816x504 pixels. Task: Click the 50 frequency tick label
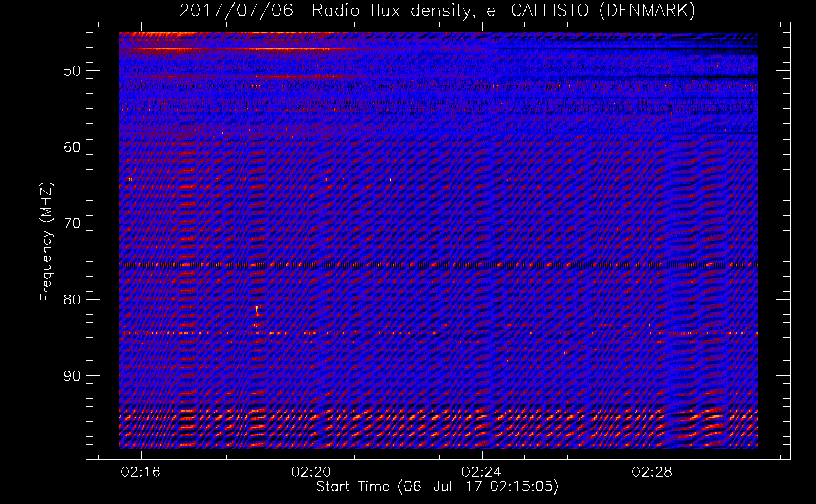tap(72, 71)
